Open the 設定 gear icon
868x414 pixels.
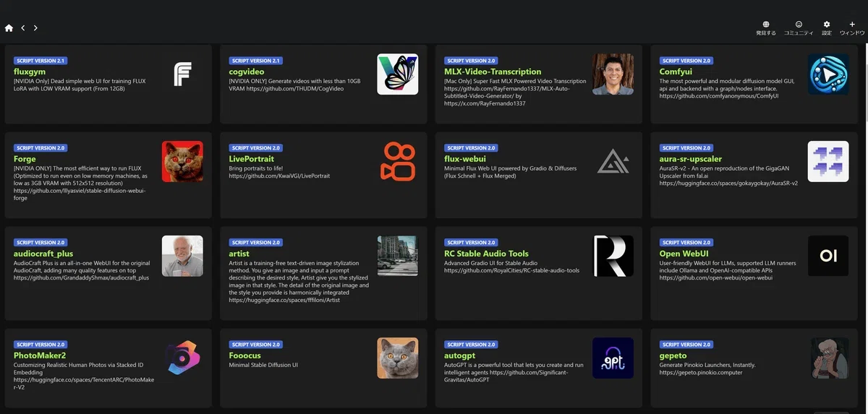(827, 25)
